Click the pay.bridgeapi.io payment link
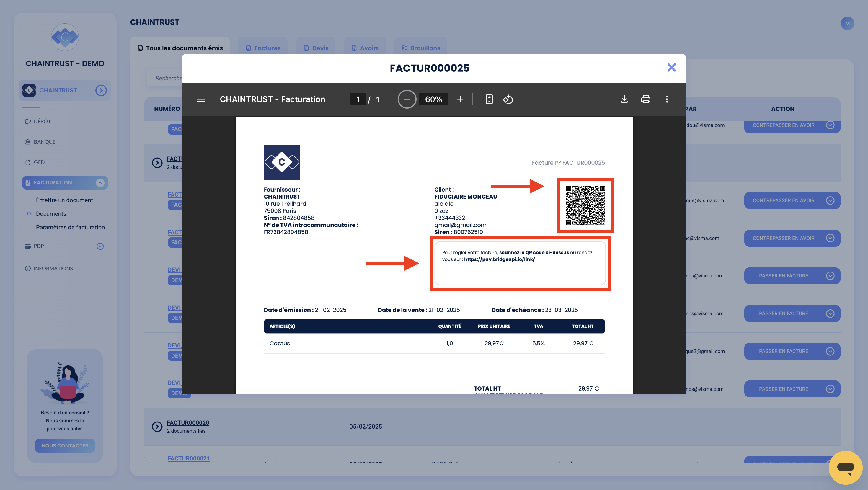Screen dimensions: 868x490 click(x=499, y=259)
